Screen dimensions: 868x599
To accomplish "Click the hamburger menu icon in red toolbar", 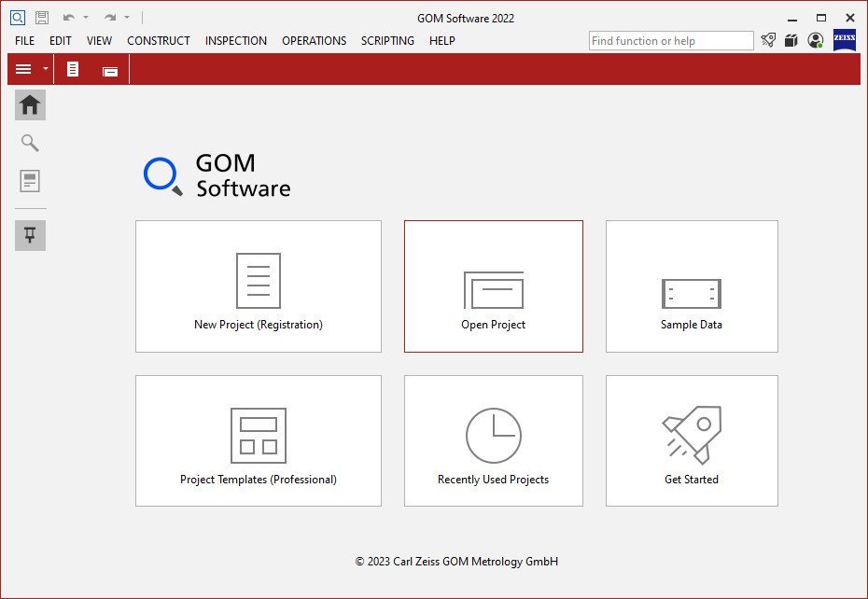I will 23,69.
